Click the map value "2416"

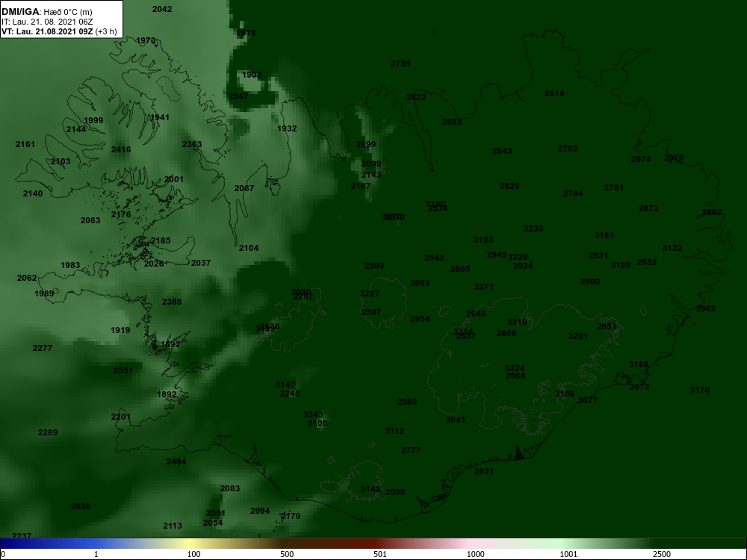[121, 149]
